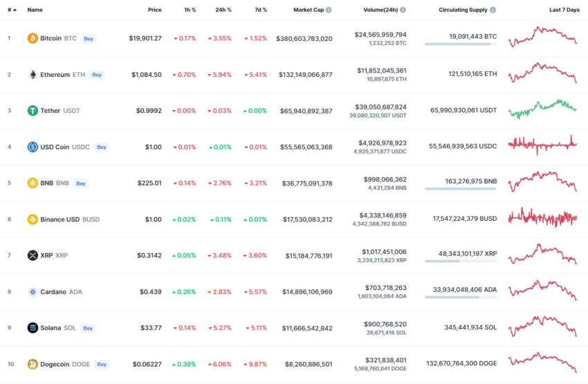Click the USD Coin blue logo icon
The width and height of the screenshot is (588, 384).
33,147
